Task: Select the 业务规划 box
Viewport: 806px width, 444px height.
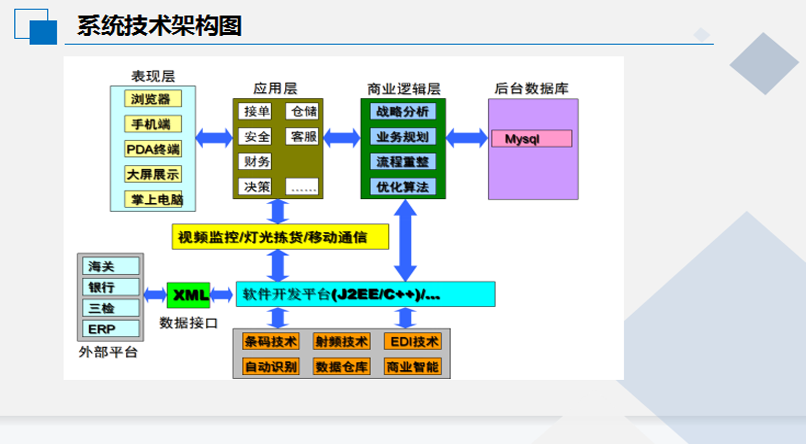Action: pyautogui.click(x=403, y=137)
